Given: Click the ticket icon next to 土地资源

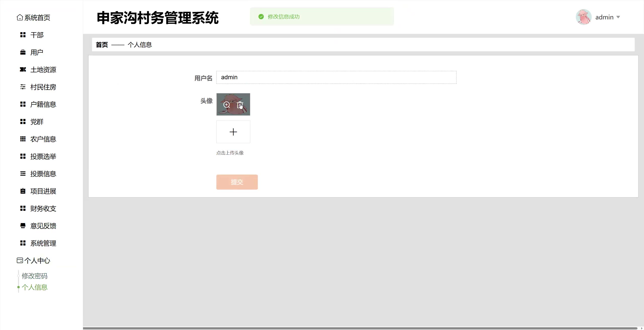Looking at the screenshot, I should (x=23, y=70).
